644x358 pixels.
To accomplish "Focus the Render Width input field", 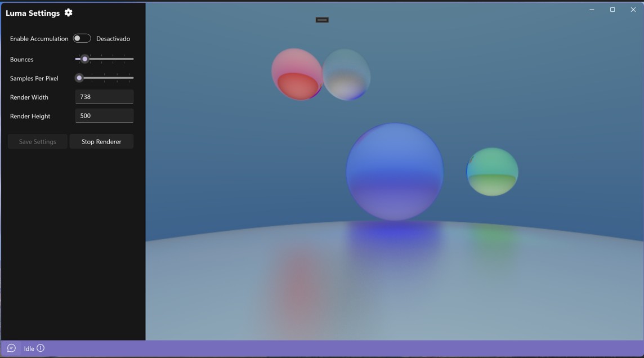I will click(x=104, y=97).
